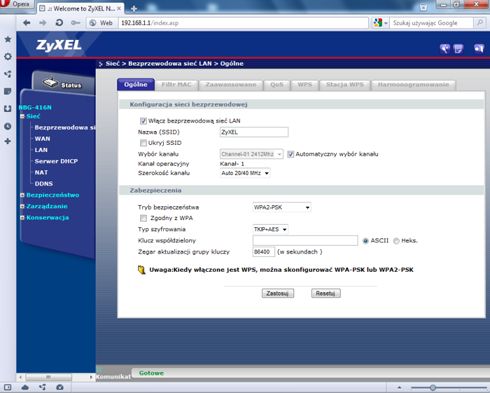The width and height of the screenshot is (490, 393).
Task: Open DDNS settings in the menu
Action: point(44,184)
